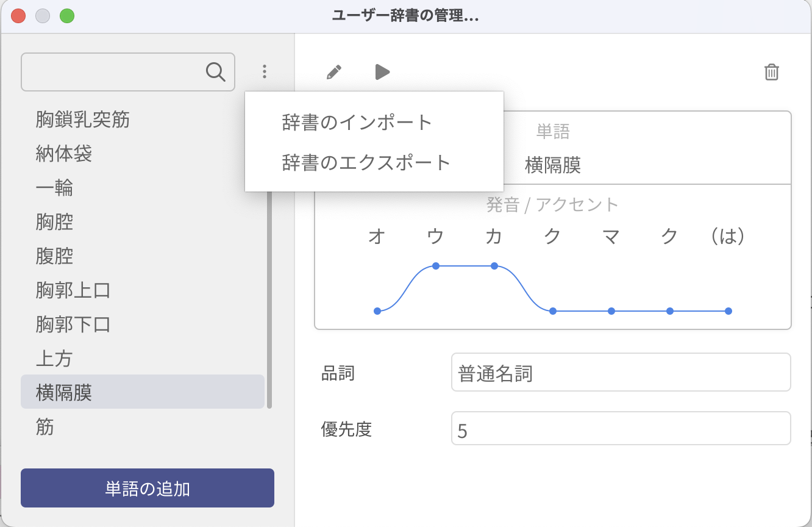
Task: Click the accent point under ウ
Action: click(435, 266)
